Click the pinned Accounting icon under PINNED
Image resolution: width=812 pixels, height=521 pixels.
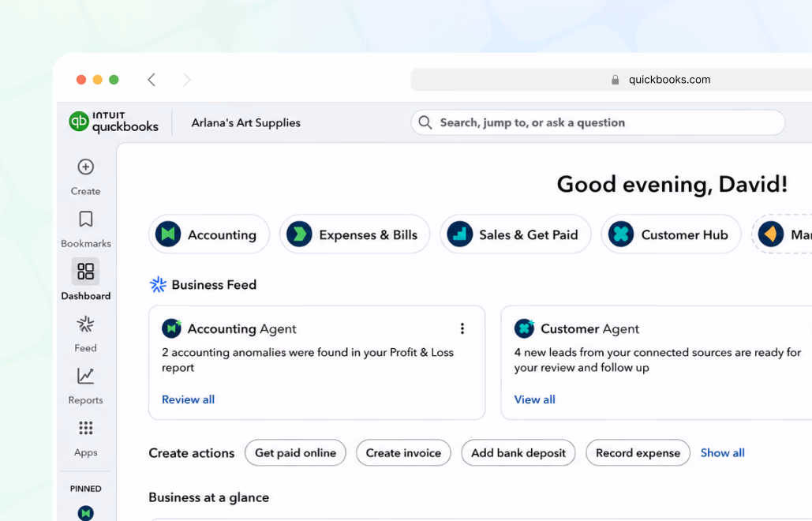point(85,513)
